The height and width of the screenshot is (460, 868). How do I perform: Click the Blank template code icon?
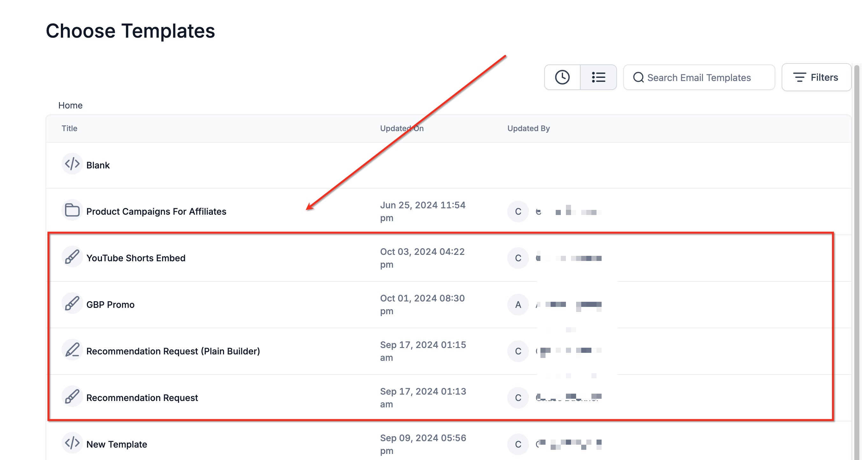(x=72, y=164)
